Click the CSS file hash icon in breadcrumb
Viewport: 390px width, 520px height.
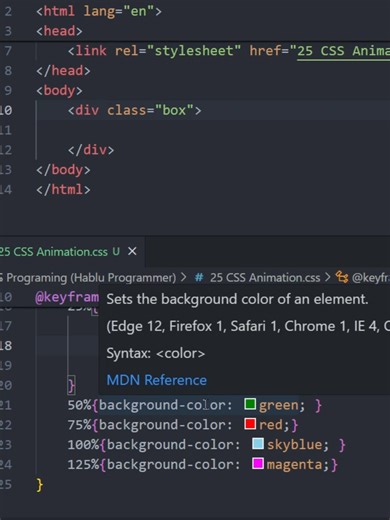pyautogui.click(x=199, y=277)
